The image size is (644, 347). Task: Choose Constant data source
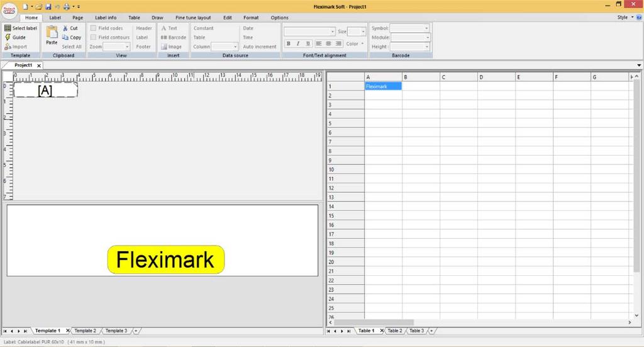point(203,28)
